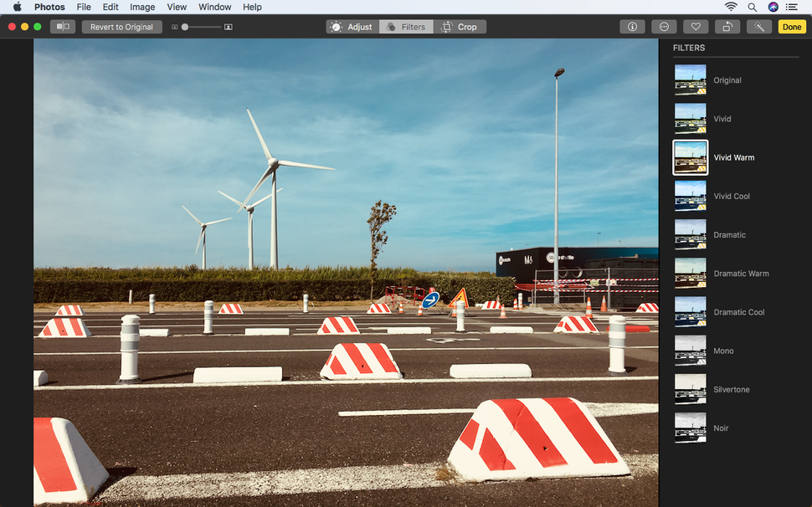Click the Revert to Original button

pos(121,26)
